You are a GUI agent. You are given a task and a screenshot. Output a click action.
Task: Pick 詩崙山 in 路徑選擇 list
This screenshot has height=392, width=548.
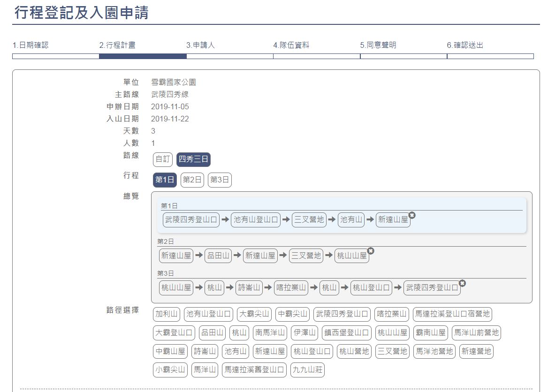click(205, 352)
